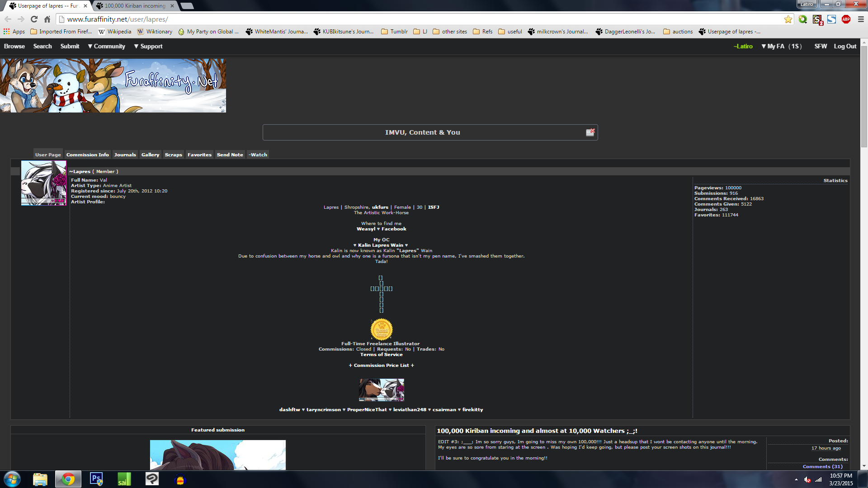Image resolution: width=868 pixels, height=488 pixels.
Task: Click the gold Trusted Artist badge
Action: [381, 329]
